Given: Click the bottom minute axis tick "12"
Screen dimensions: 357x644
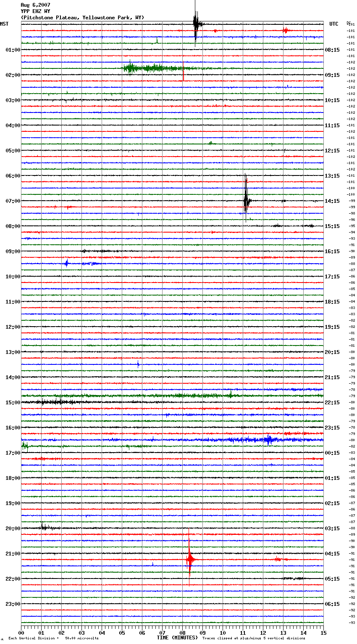Looking at the screenshot, I should point(263,633).
